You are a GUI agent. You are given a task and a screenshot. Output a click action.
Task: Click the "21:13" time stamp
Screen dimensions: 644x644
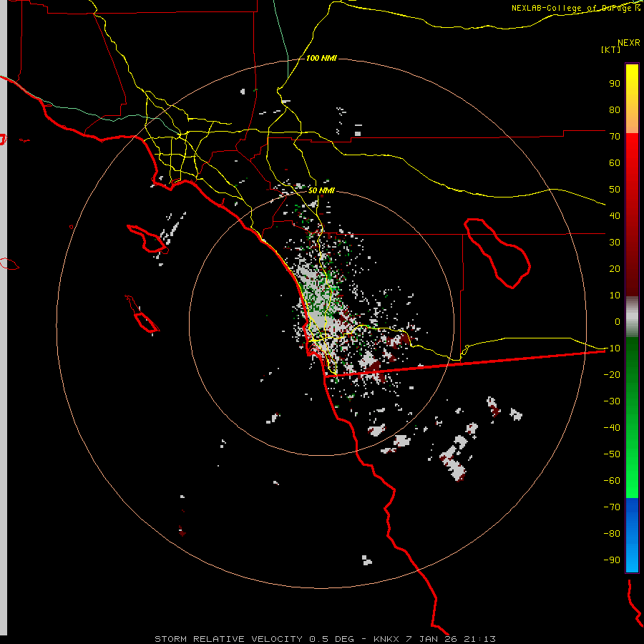tap(479, 639)
